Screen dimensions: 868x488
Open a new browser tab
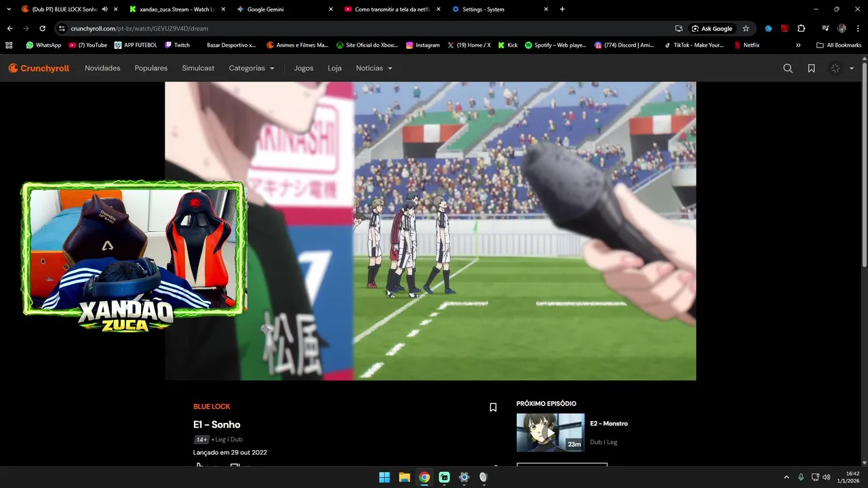point(562,9)
